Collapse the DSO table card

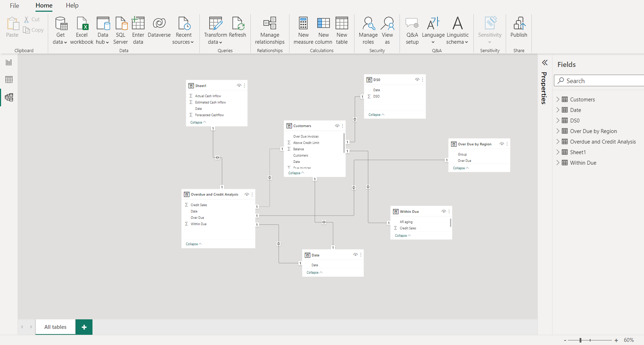376,115
